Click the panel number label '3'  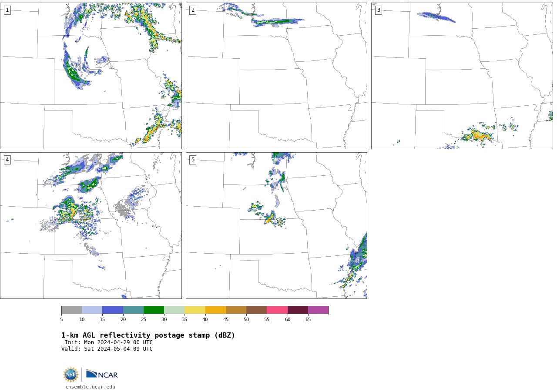[378, 10]
